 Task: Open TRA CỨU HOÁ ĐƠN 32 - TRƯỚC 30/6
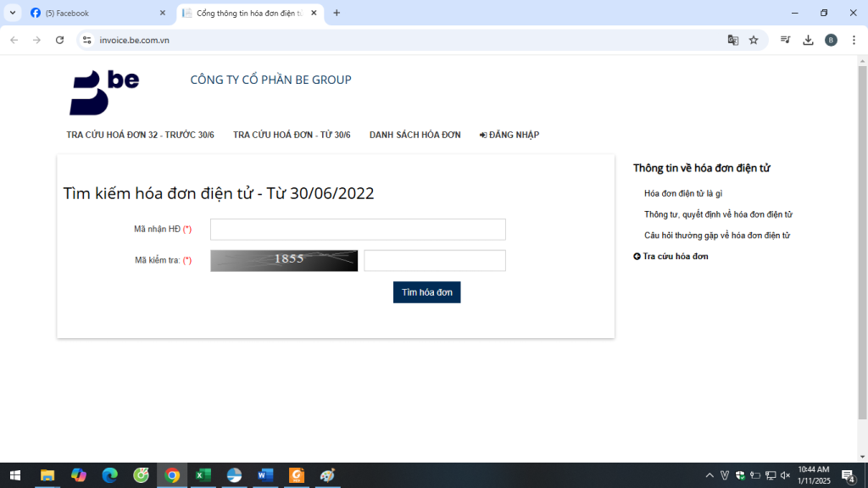click(140, 135)
